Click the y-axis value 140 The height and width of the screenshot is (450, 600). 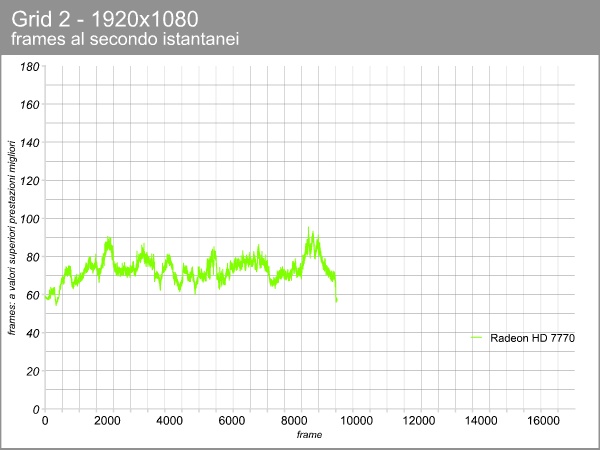click(30, 143)
